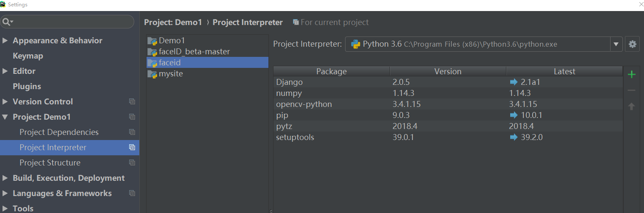Collapse the Project: Demo1 section
The width and height of the screenshot is (644, 213).
(x=5, y=117)
